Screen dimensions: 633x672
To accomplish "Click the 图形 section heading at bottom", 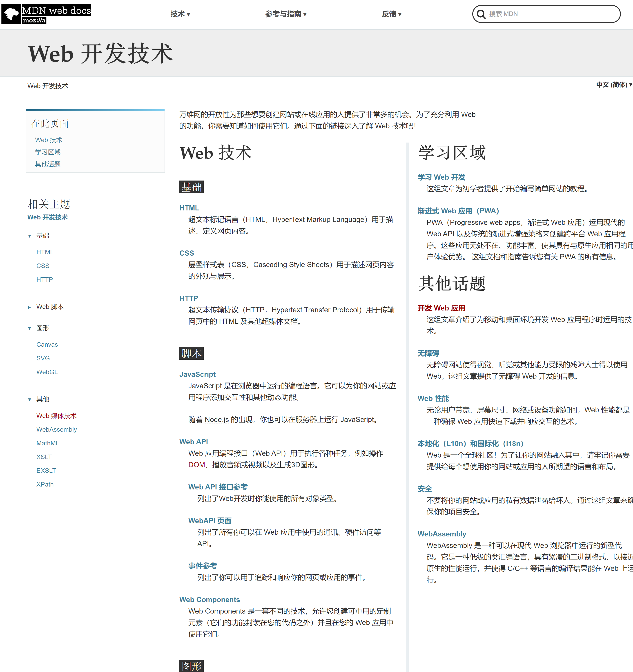I will [191, 665].
